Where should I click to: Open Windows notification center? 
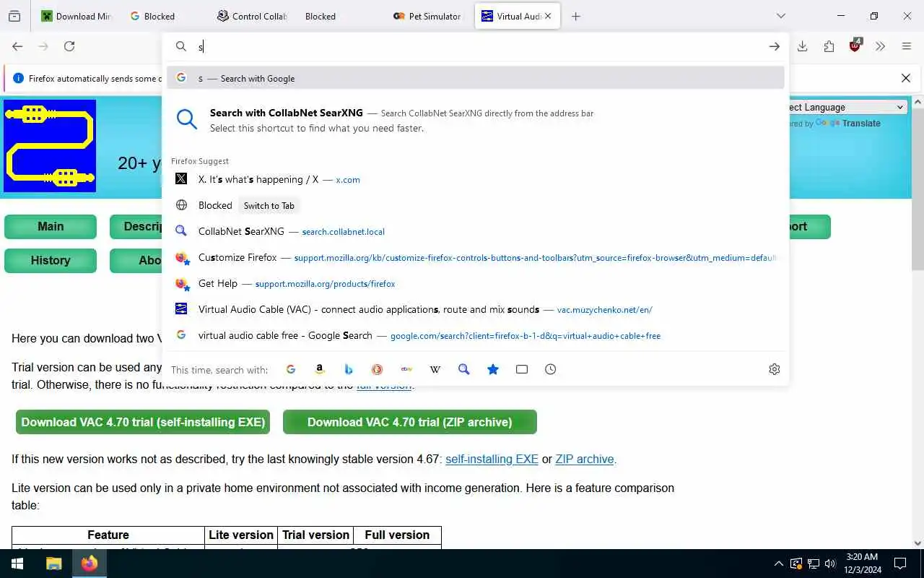[x=900, y=564]
